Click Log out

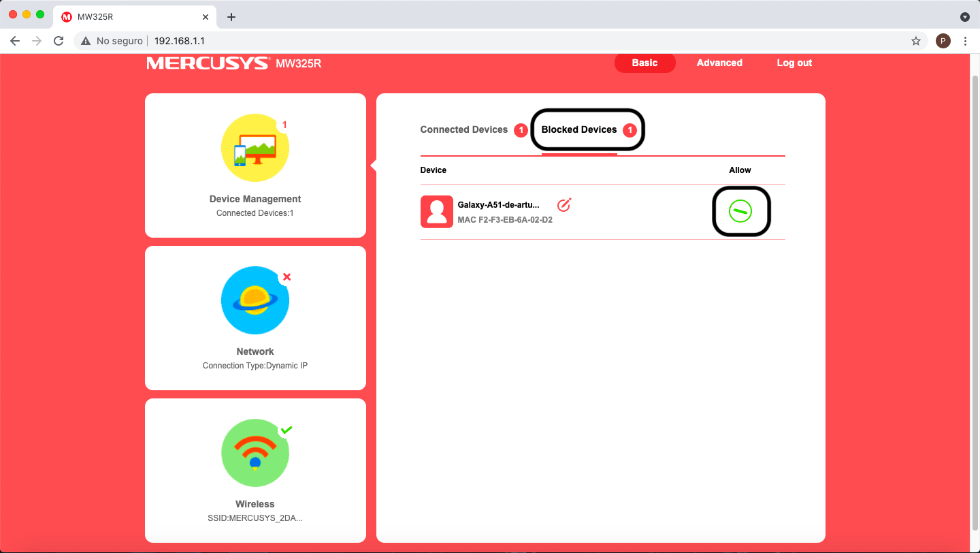pyautogui.click(x=794, y=63)
